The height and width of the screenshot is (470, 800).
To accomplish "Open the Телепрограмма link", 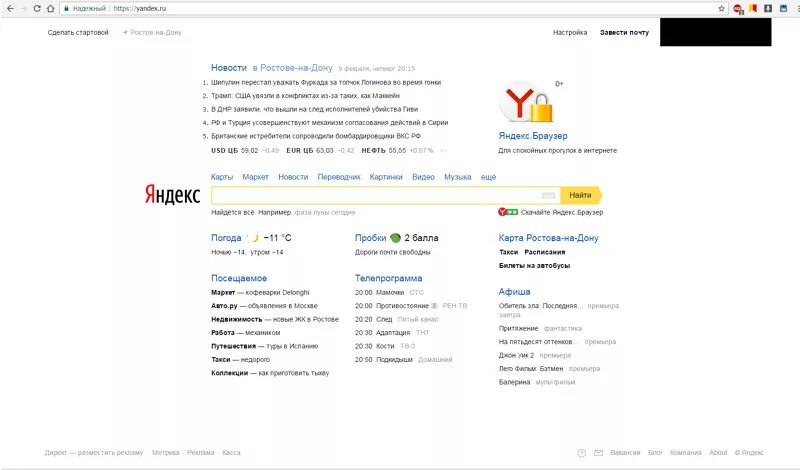I will click(388, 278).
